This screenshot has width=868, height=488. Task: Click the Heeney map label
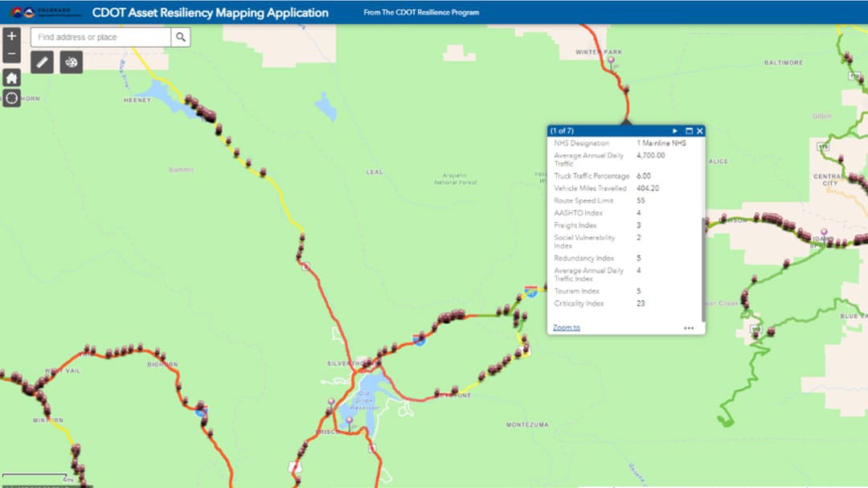[137, 100]
